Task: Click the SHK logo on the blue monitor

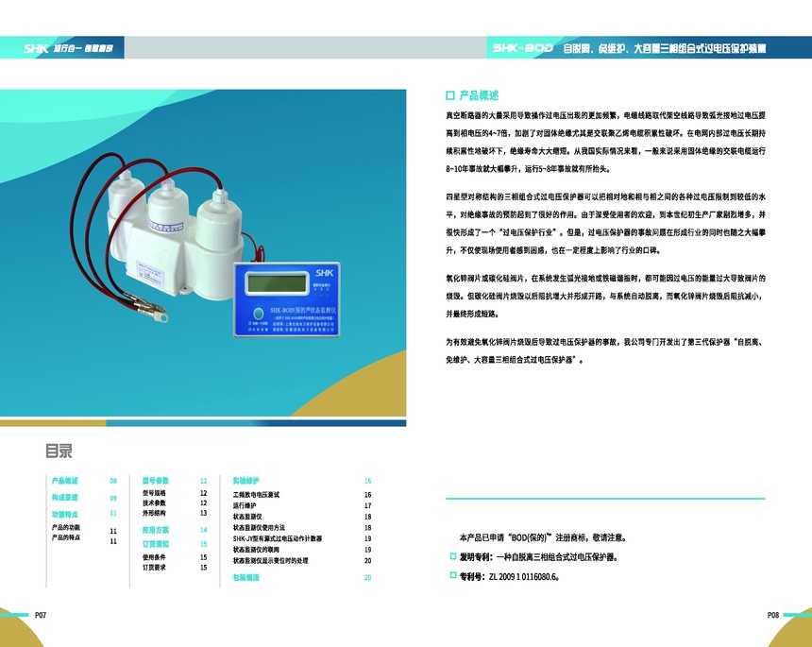Action: pyautogui.click(x=324, y=272)
